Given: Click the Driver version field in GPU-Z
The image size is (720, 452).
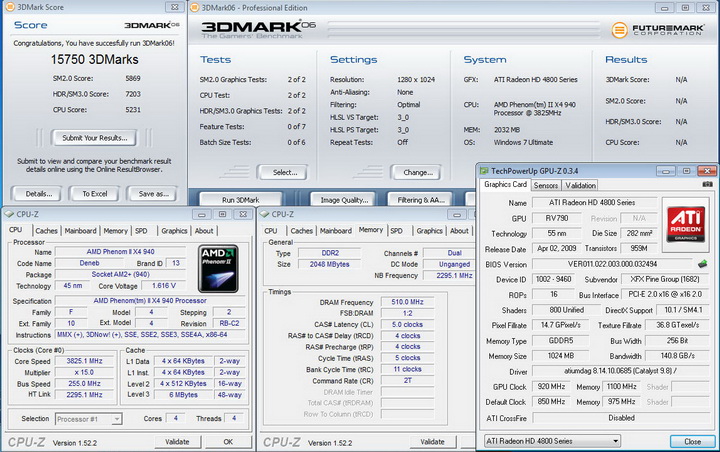Looking at the screenshot, I should [621, 371].
